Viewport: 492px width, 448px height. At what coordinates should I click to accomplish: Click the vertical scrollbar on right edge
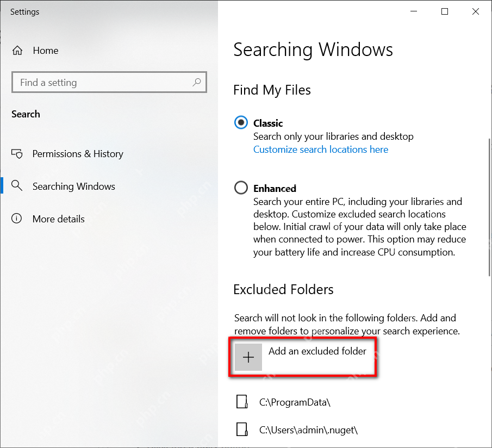(x=489, y=207)
